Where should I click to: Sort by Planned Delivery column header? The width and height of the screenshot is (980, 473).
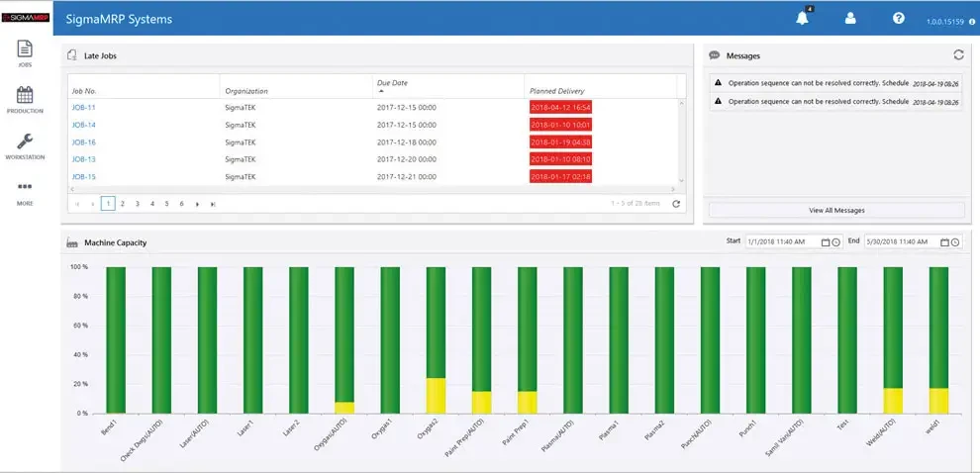tap(557, 91)
